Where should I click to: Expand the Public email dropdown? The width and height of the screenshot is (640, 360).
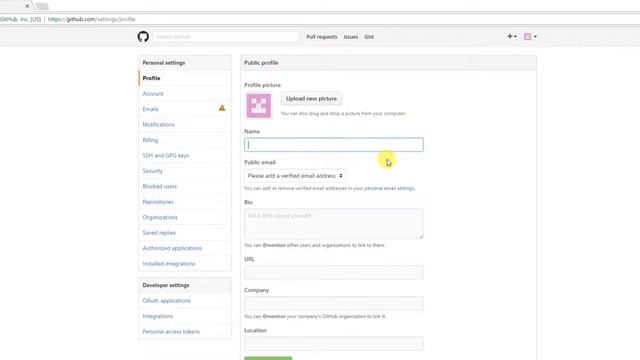(x=295, y=176)
